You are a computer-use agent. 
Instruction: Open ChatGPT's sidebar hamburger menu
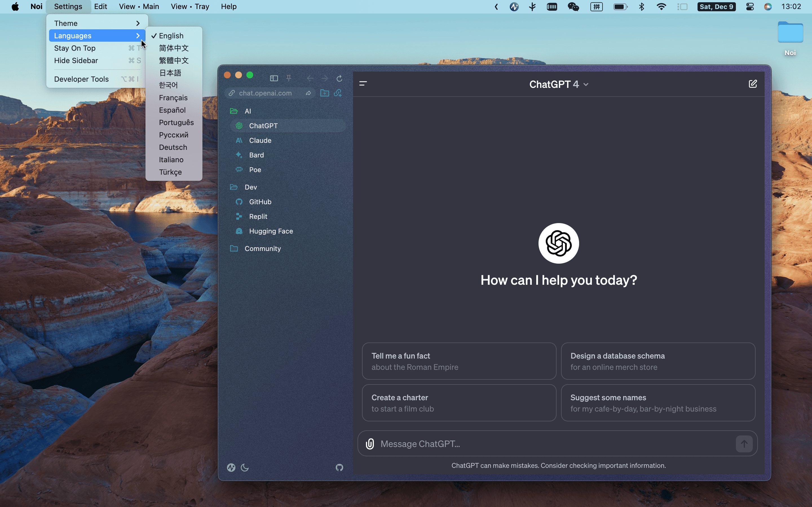[363, 83]
